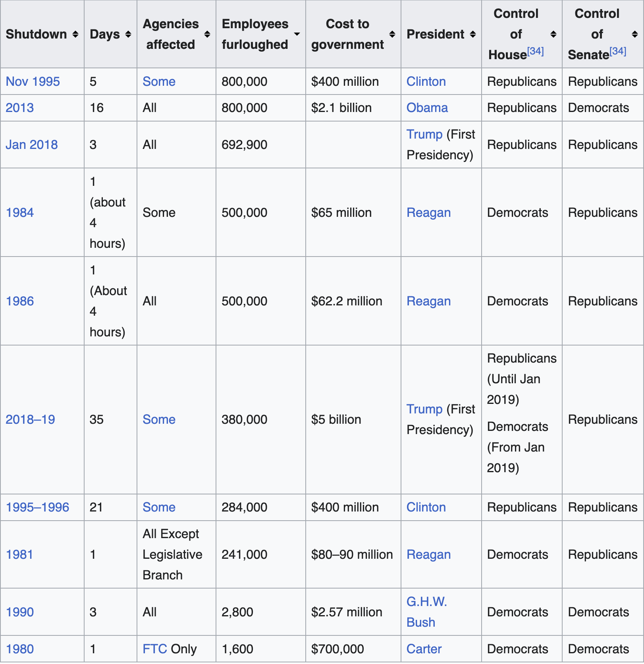Image resolution: width=644 pixels, height=664 pixels.
Task: Click the Carter president link
Action: [424, 649]
